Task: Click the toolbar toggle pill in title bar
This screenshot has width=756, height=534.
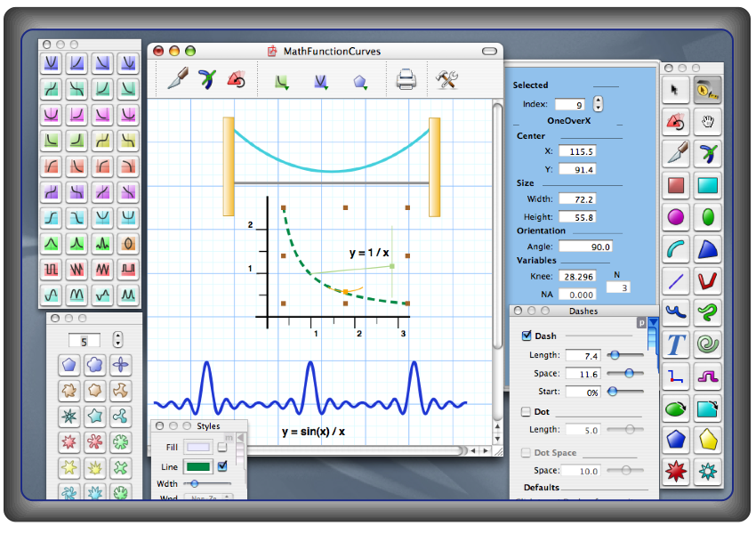Action: tap(489, 51)
